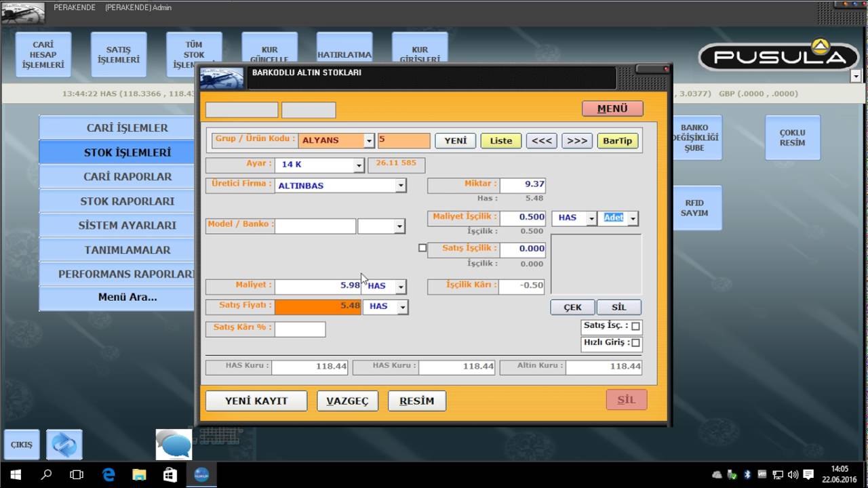
Task: Open the ALYANS group dropdown
Action: tap(369, 141)
